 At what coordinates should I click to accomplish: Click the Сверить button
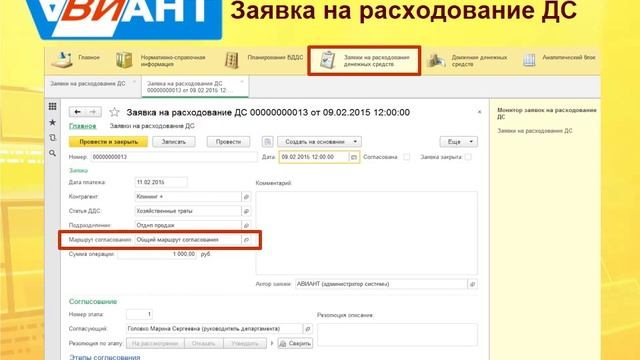[295, 343]
